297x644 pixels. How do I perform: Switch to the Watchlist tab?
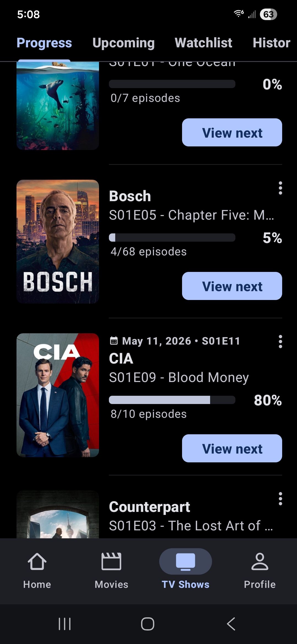point(204,43)
